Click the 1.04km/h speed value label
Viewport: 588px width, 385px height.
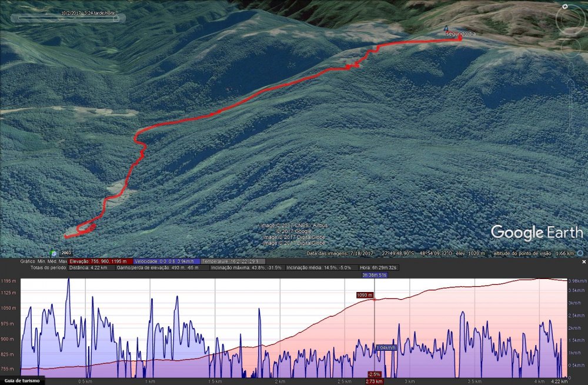tap(386, 348)
